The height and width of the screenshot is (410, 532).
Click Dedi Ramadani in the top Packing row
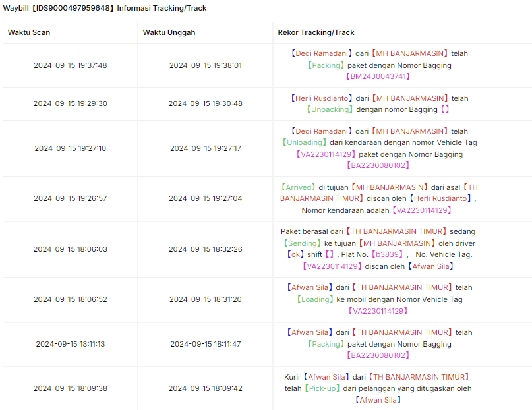point(322,53)
